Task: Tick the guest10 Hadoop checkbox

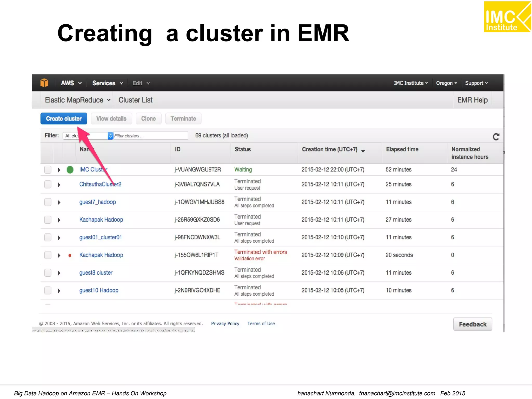Action: pos(48,290)
